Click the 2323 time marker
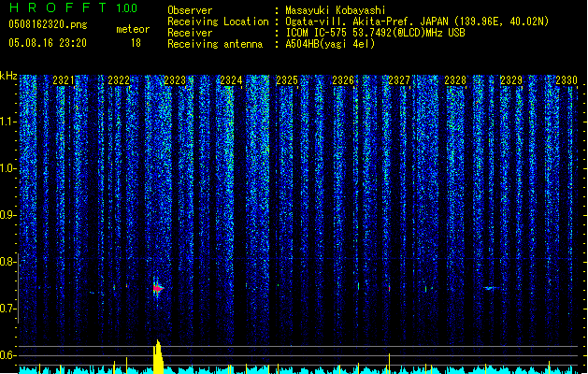 tap(175, 80)
